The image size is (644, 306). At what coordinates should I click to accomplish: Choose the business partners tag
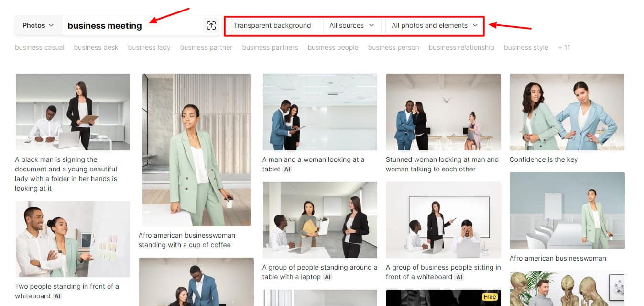[270, 47]
